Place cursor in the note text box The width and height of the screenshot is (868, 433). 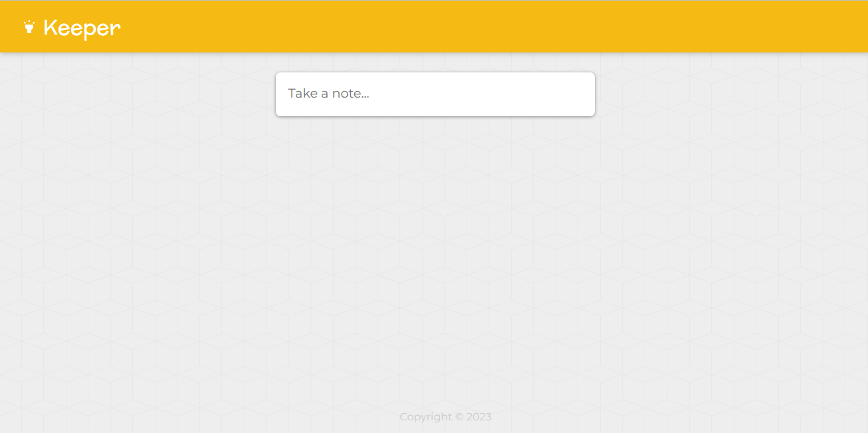pos(435,94)
